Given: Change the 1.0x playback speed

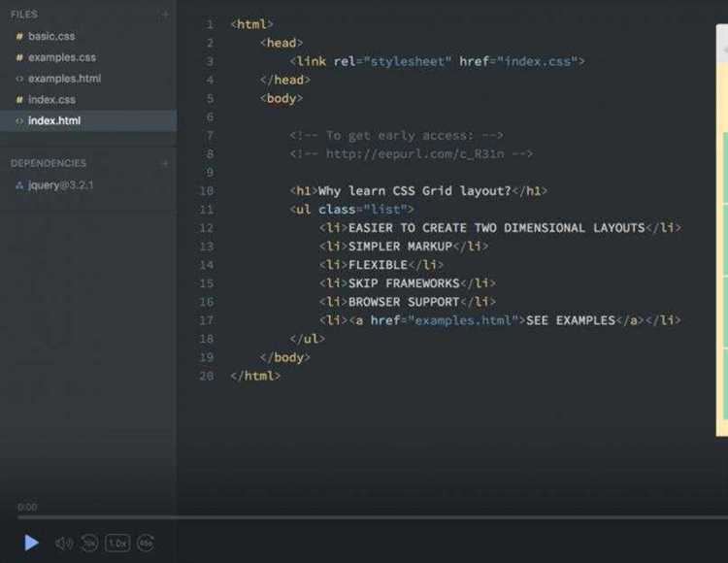Looking at the screenshot, I should coord(117,544).
